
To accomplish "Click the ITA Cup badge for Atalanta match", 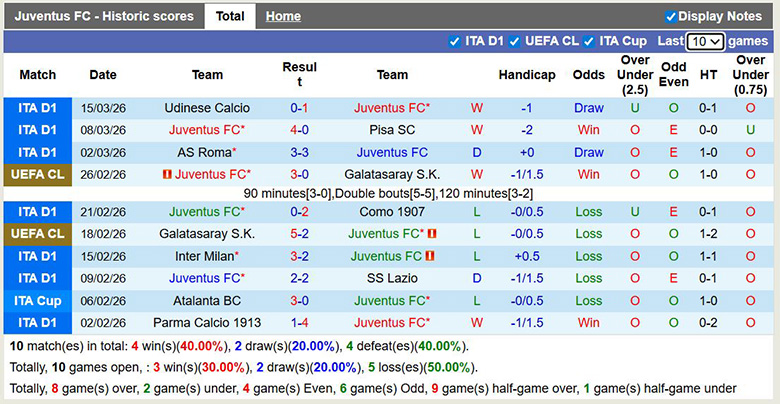I will [x=38, y=301].
